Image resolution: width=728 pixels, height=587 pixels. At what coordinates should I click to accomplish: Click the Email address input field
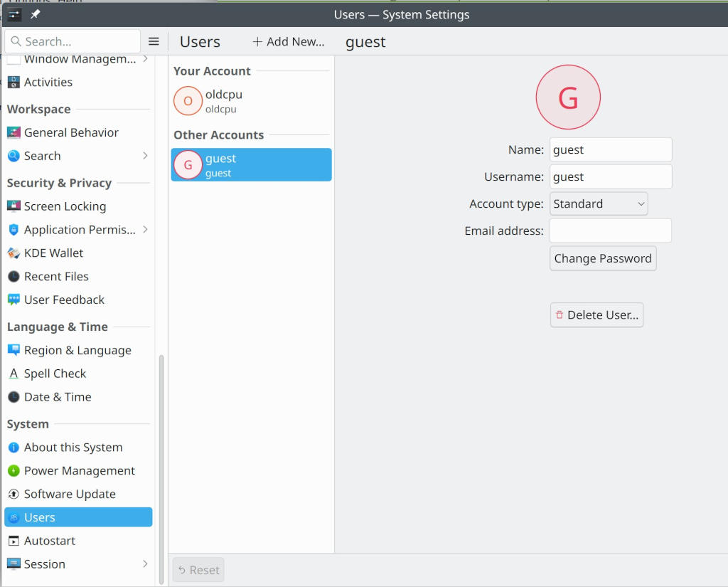tap(610, 231)
